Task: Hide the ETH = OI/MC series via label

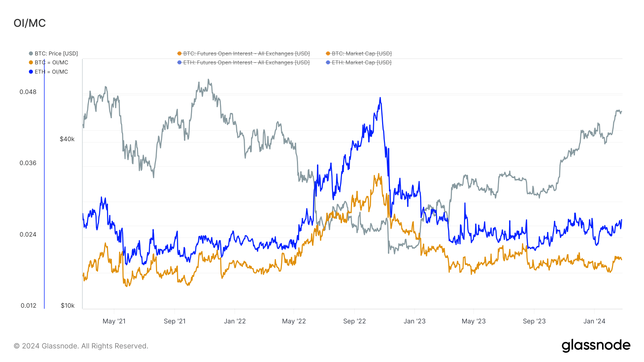Action: [51, 72]
